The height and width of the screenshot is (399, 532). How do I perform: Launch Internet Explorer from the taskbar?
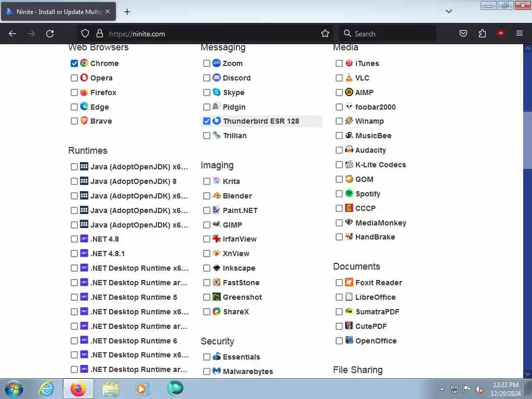pyautogui.click(x=46, y=389)
